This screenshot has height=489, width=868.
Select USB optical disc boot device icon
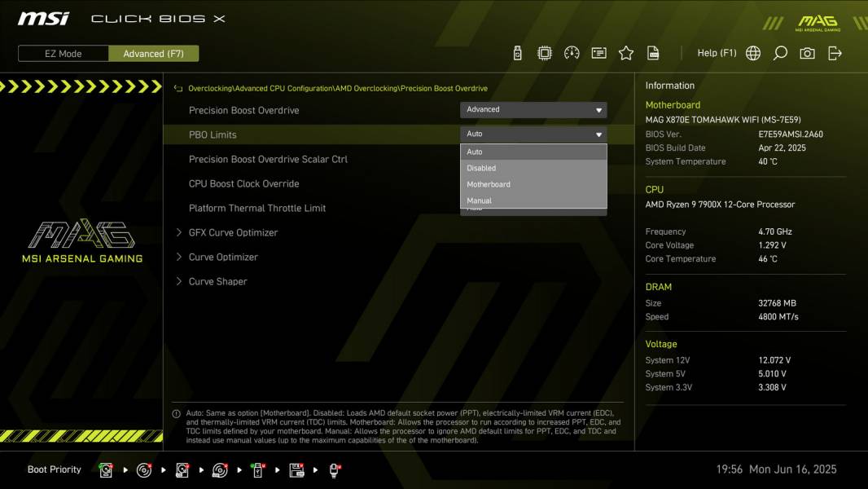pos(220,470)
